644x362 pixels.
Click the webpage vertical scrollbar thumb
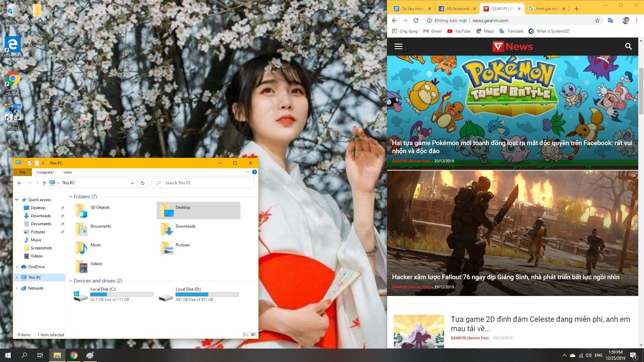click(x=641, y=91)
